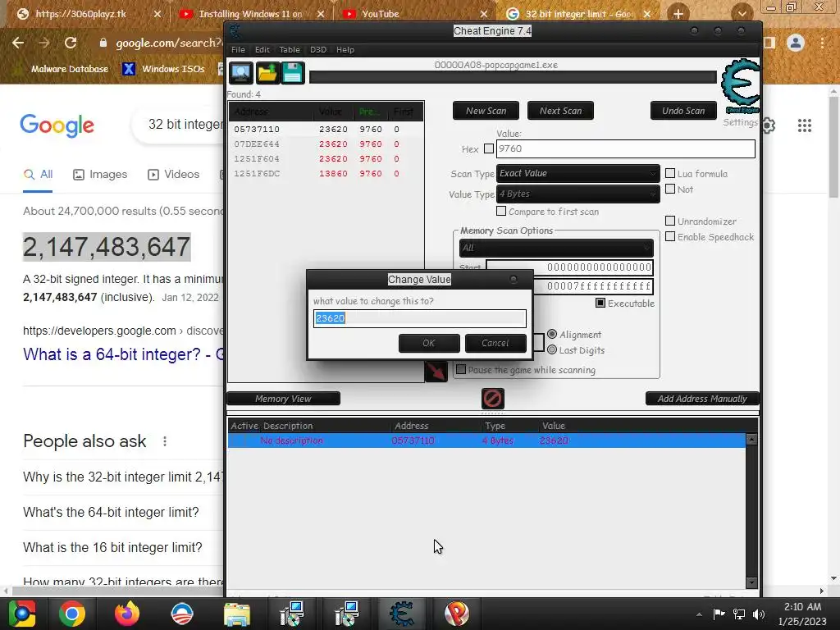The height and width of the screenshot is (630, 840).
Task: Open File Explorer from the taskbar
Action: (237, 614)
